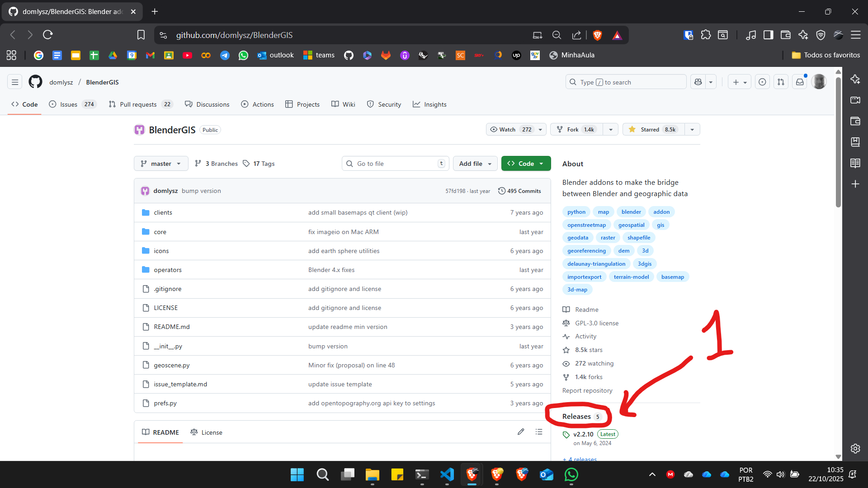Expand the Add file dropdown
This screenshot has height=488, width=868.
click(475, 164)
